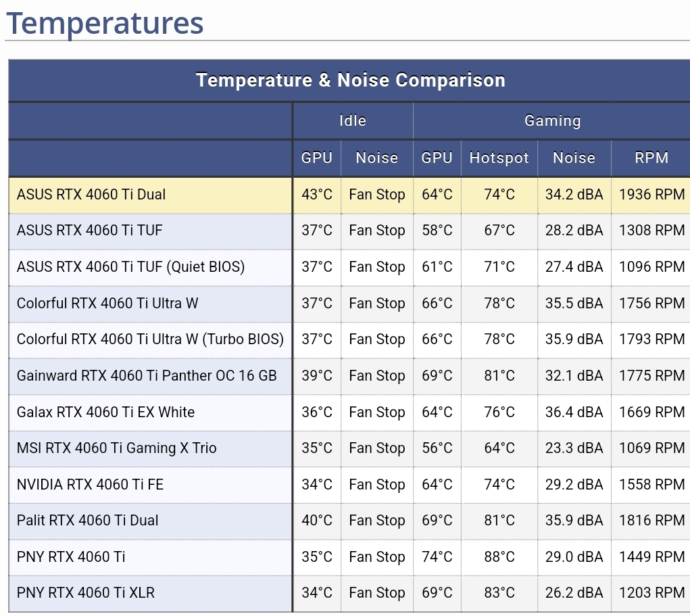The width and height of the screenshot is (690, 616).
Task: Click the 1936 RPM value cell
Action: (651, 195)
